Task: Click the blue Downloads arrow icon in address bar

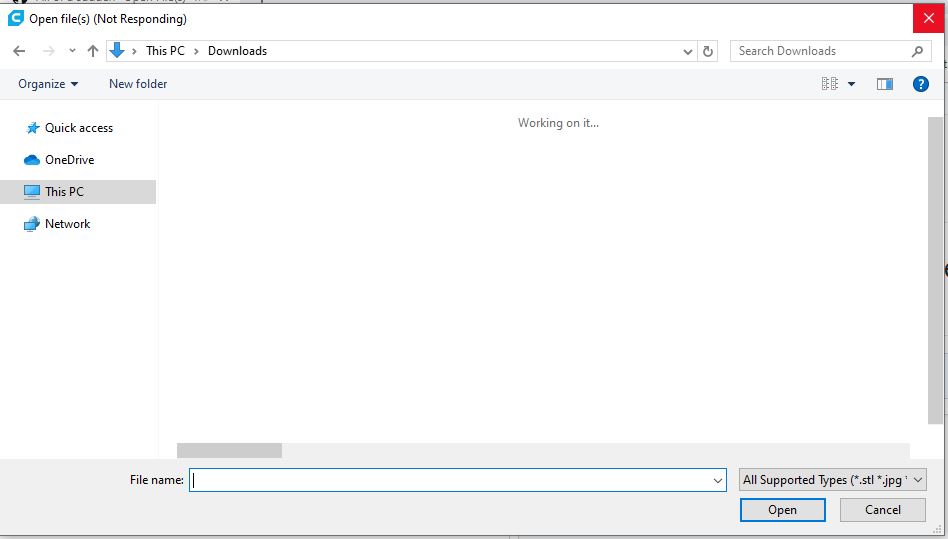Action: [x=117, y=51]
